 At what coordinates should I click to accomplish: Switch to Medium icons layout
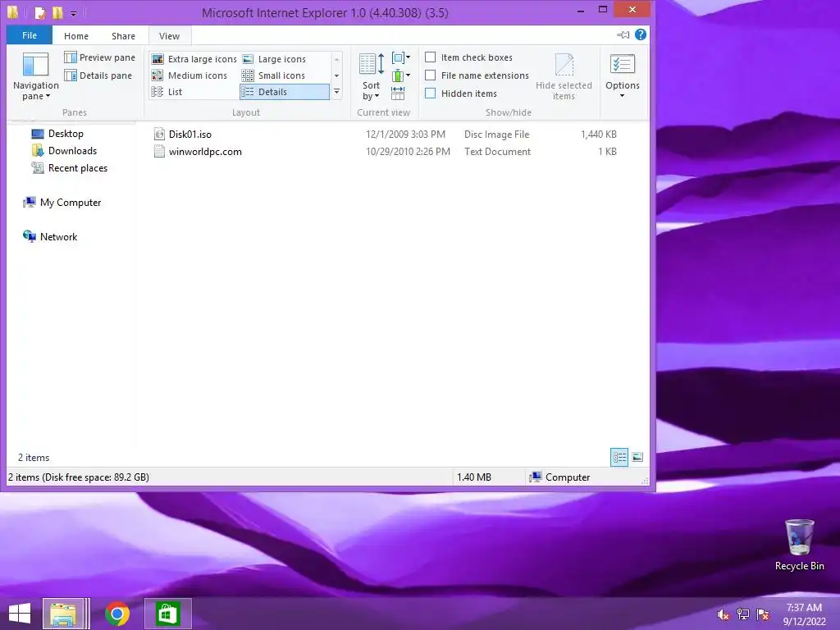189,75
